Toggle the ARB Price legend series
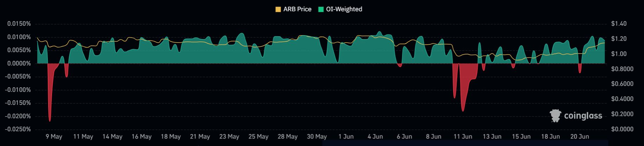This screenshot has height=146, width=644. coord(293,9)
